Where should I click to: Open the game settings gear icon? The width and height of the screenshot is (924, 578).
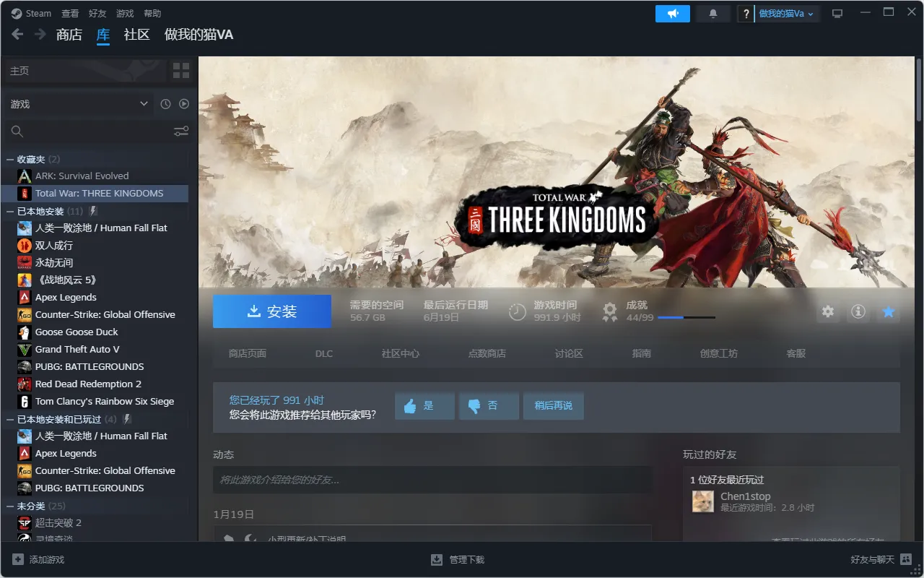828,311
